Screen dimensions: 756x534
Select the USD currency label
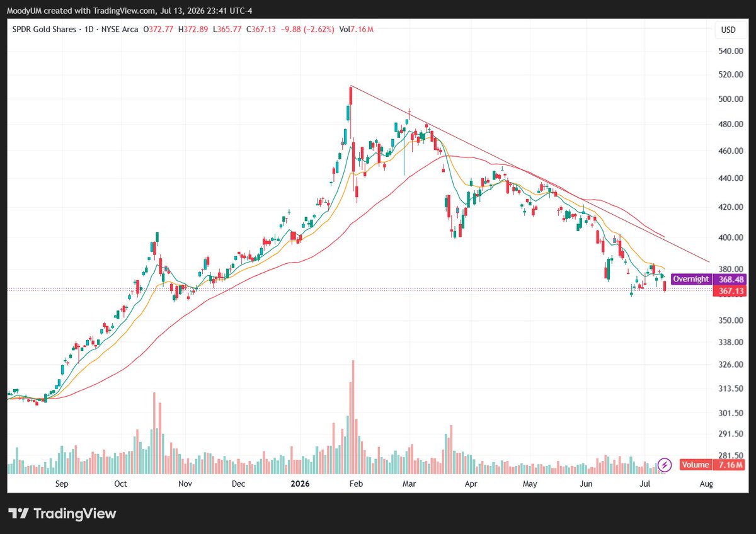[729, 30]
